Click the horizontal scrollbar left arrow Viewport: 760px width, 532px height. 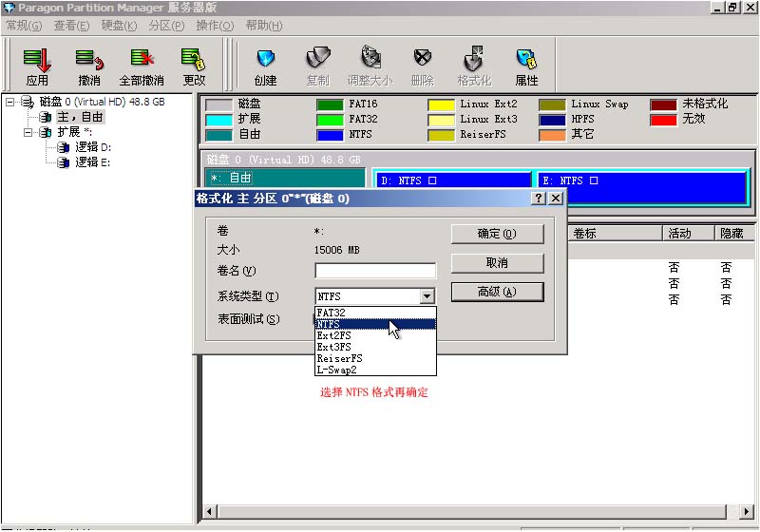209,512
